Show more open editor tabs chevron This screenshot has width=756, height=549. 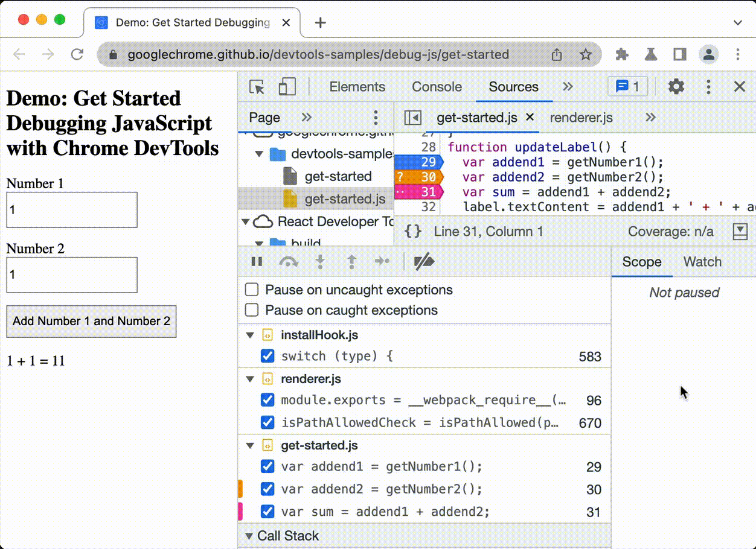(x=650, y=117)
